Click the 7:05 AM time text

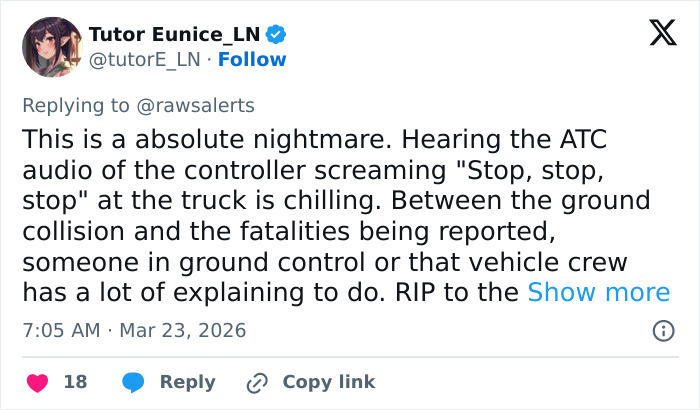pyautogui.click(x=61, y=330)
